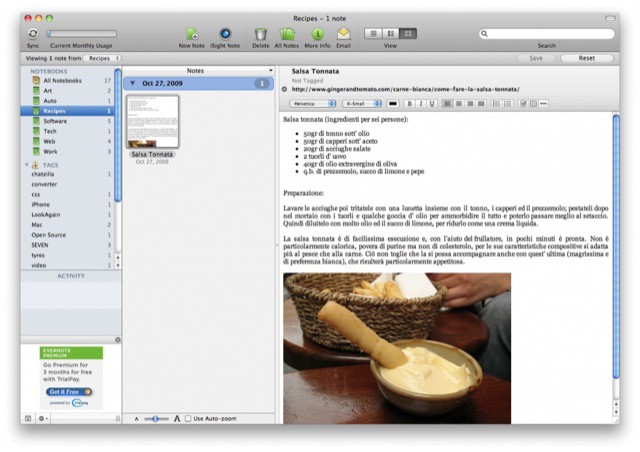640x452 pixels.
Task: Insert a numbered list
Action: [x=508, y=104]
